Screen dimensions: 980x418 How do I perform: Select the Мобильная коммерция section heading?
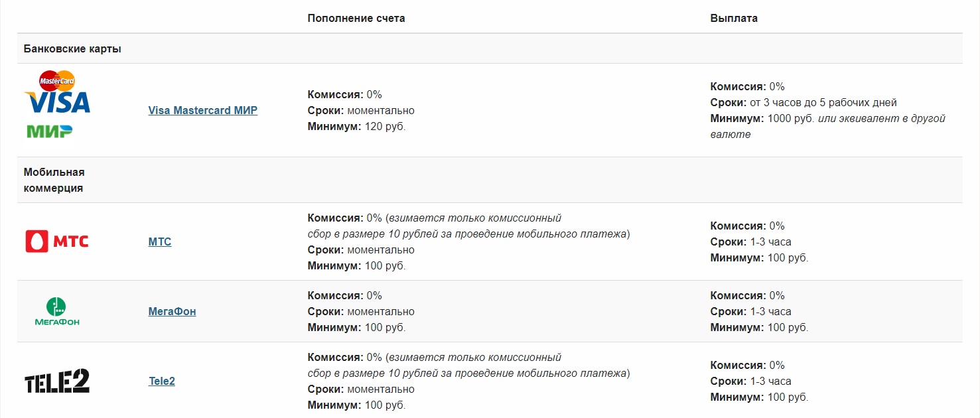(x=54, y=180)
